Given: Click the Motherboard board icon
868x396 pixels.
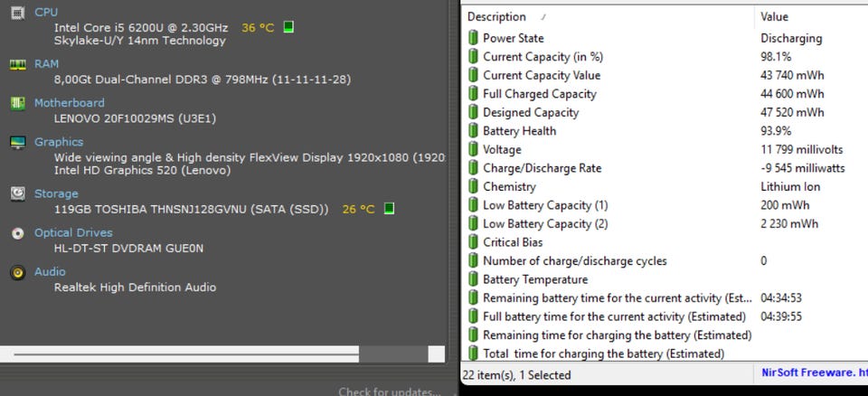Looking at the screenshot, I should [18, 103].
